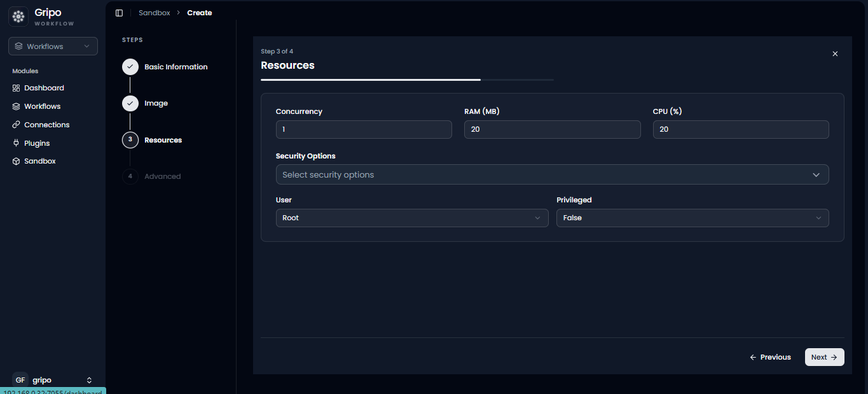The width and height of the screenshot is (868, 394).
Task: Jump to Basic Information step
Action: (x=176, y=67)
